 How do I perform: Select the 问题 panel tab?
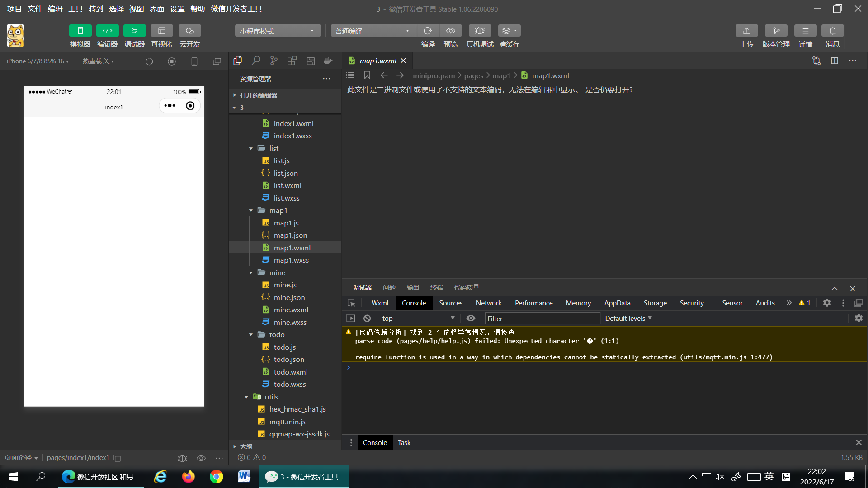click(389, 287)
